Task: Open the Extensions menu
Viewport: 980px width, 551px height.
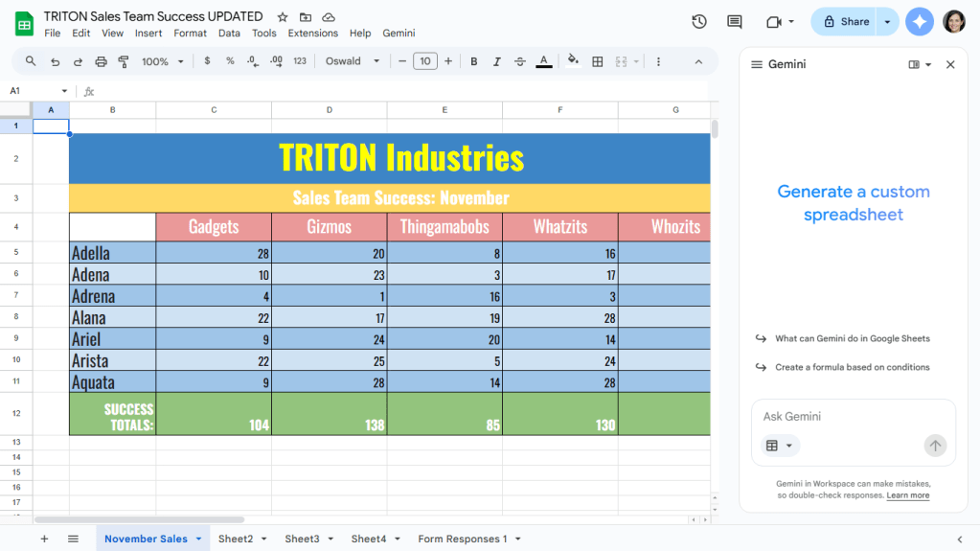Action: [x=312, y=34]
